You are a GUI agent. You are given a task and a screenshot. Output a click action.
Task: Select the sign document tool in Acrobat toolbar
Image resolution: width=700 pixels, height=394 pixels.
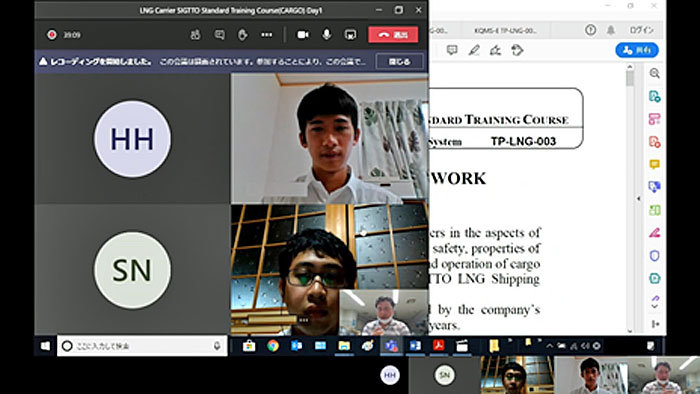(x=495, y=50)
